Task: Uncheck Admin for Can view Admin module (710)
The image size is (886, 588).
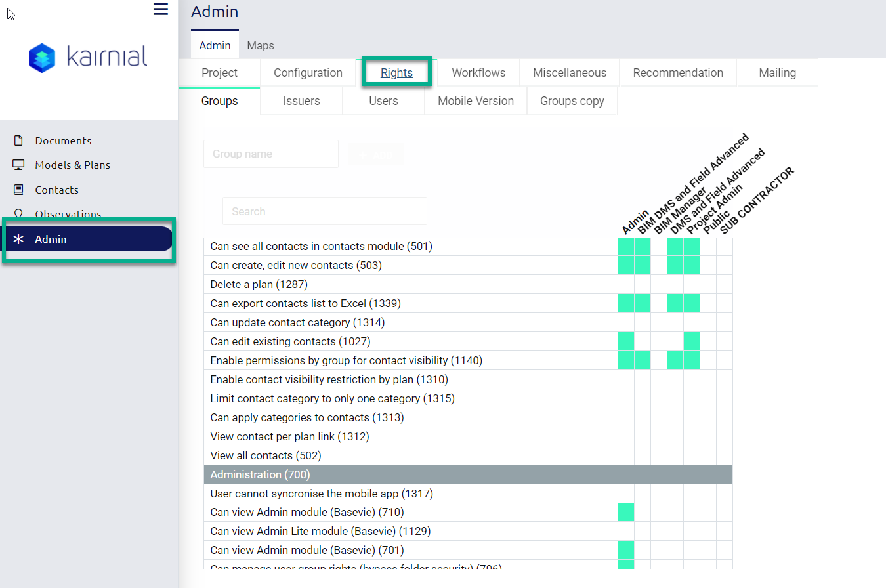Action: [626, 512]
